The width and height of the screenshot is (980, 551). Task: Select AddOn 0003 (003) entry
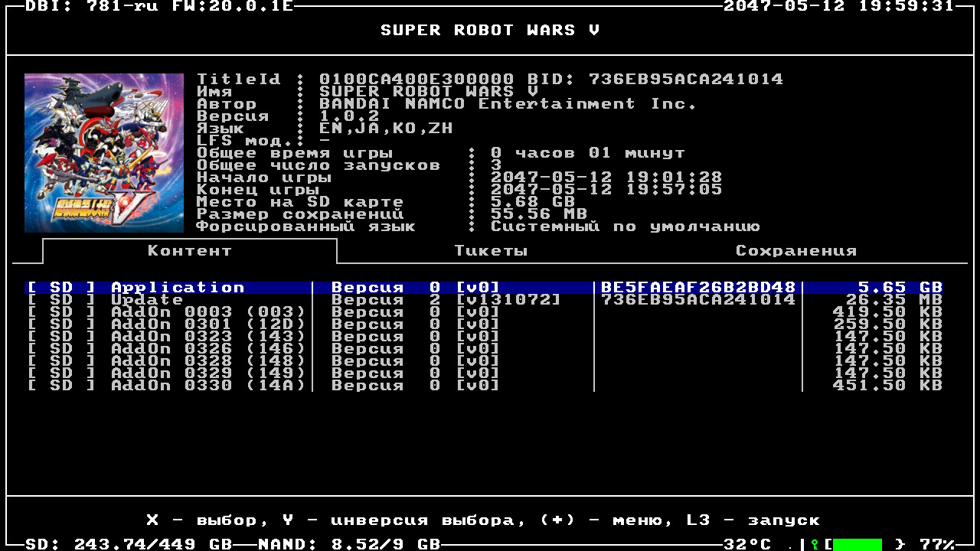(207, 312)
